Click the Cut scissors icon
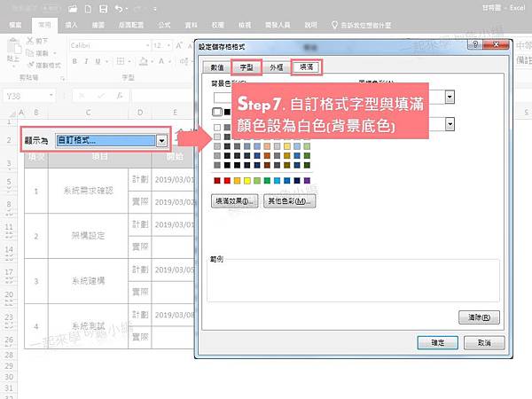532x399 pixels. click(x=30, y=41)
